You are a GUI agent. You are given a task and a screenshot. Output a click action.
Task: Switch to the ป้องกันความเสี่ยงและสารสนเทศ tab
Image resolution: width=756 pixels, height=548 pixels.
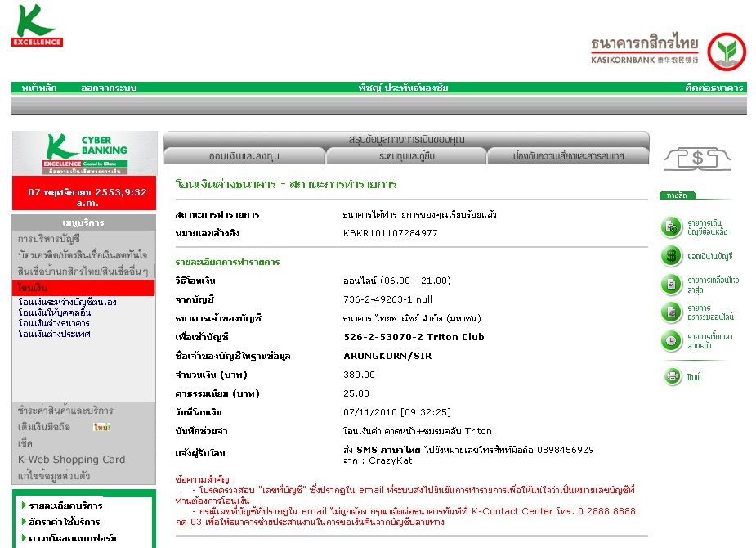pos(568,156)
